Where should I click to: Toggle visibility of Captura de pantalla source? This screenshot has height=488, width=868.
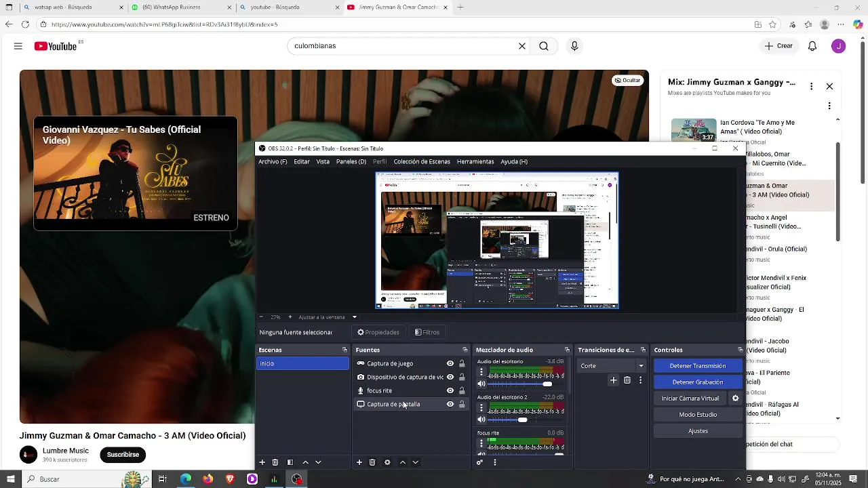tap(450, 404)
